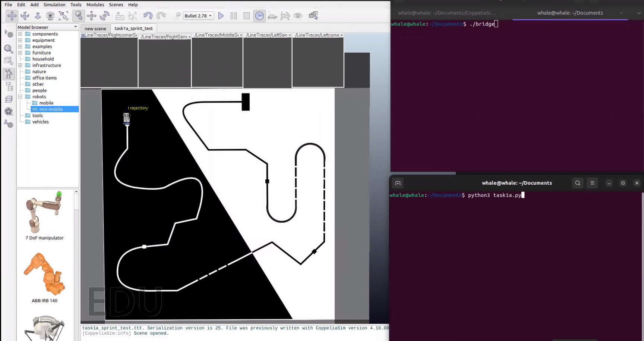Viewport: 644px width, 341px height.
Task: Expand the furniture folder
Action: tap(20, 53)
